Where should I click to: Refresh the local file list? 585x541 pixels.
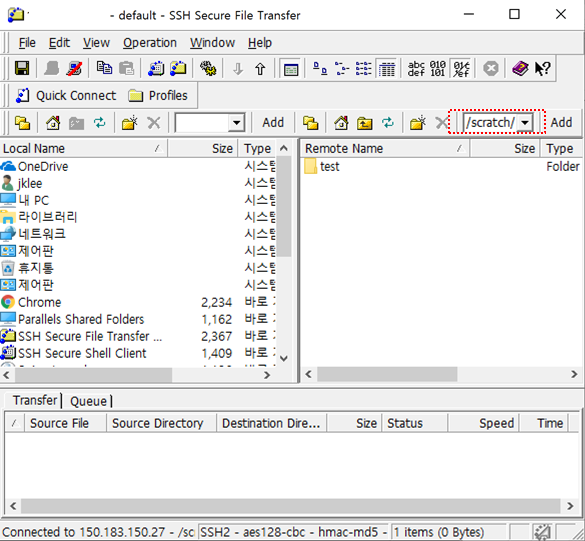pyautogui.click(x=99, y=123)
